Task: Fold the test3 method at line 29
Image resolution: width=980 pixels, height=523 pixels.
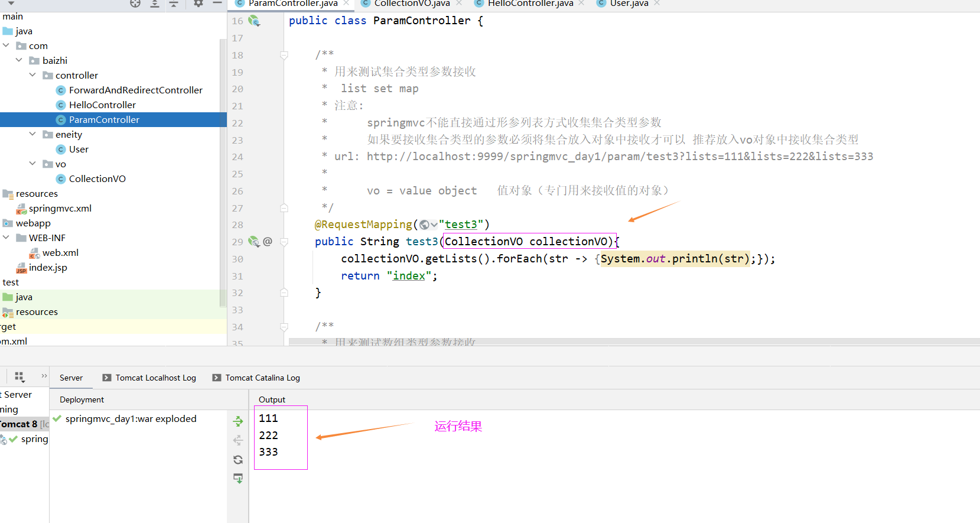Action: point(284,241)
